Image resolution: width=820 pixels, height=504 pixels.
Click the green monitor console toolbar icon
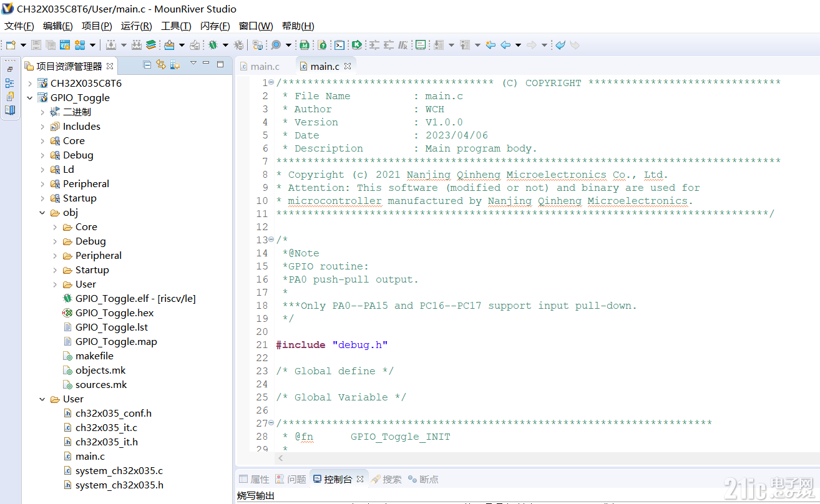(421, 45)
